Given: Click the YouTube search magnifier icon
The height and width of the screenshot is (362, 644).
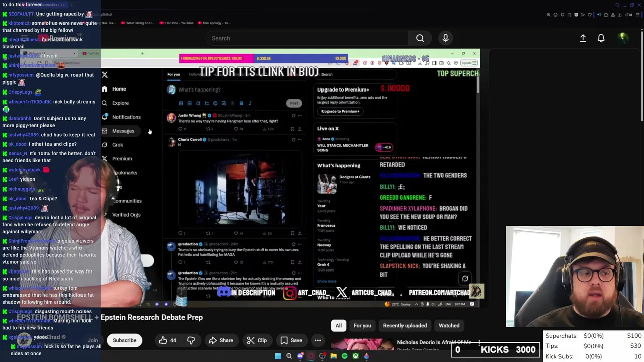Looking at the screenshot, I should 420,38.
